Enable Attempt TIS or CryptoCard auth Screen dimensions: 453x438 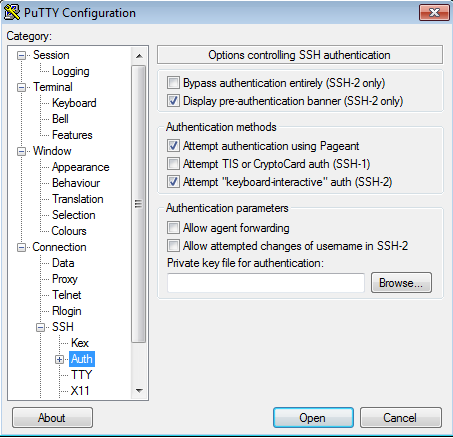pyautogui.click(x=173, y=164)
